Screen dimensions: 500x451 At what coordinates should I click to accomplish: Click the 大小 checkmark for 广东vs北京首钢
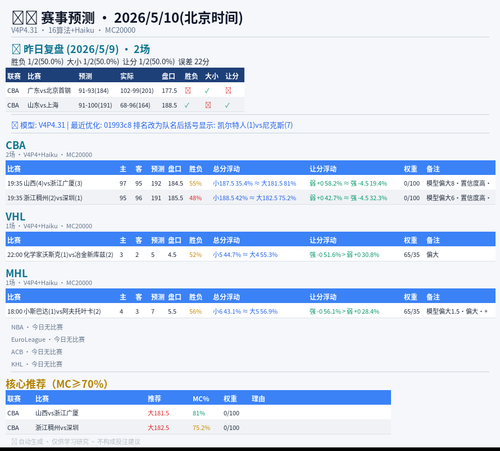[x=207, y=91]
